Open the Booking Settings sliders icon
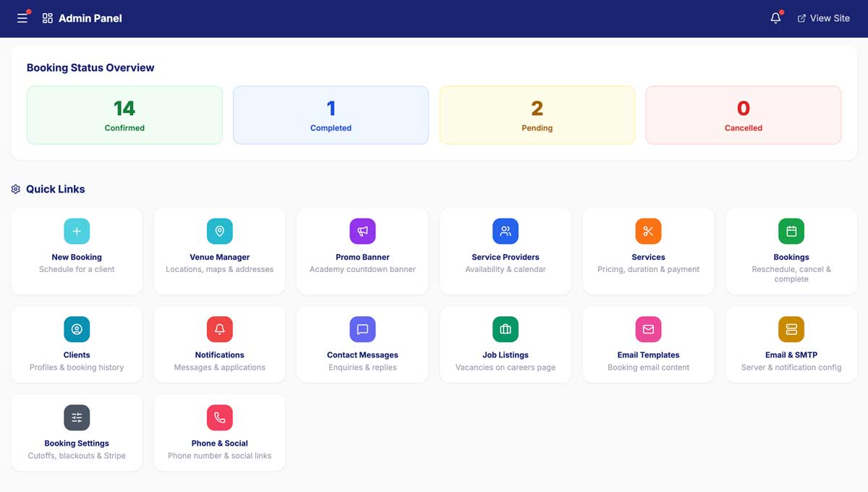Viewport: 868px width, 492px height. click(77, 417)
